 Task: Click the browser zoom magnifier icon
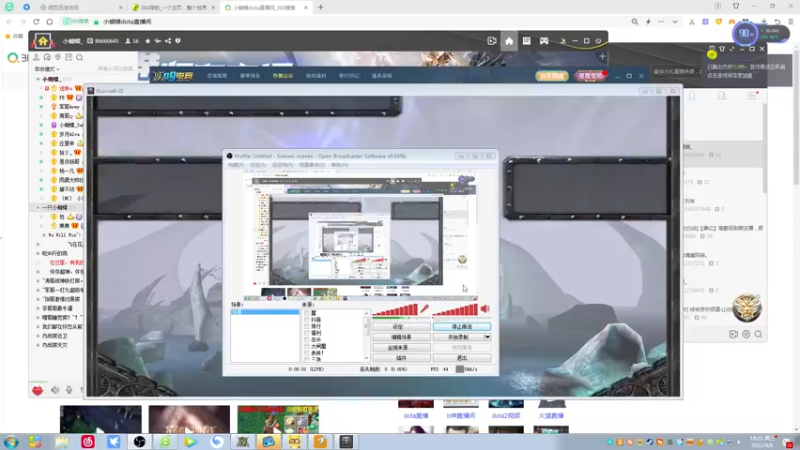tap(635, 21)
